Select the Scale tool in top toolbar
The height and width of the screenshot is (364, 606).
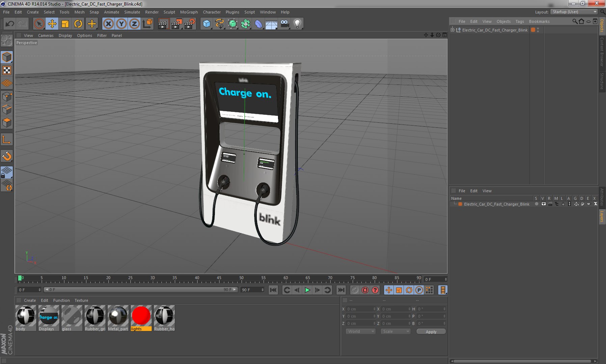pos(65,24)
